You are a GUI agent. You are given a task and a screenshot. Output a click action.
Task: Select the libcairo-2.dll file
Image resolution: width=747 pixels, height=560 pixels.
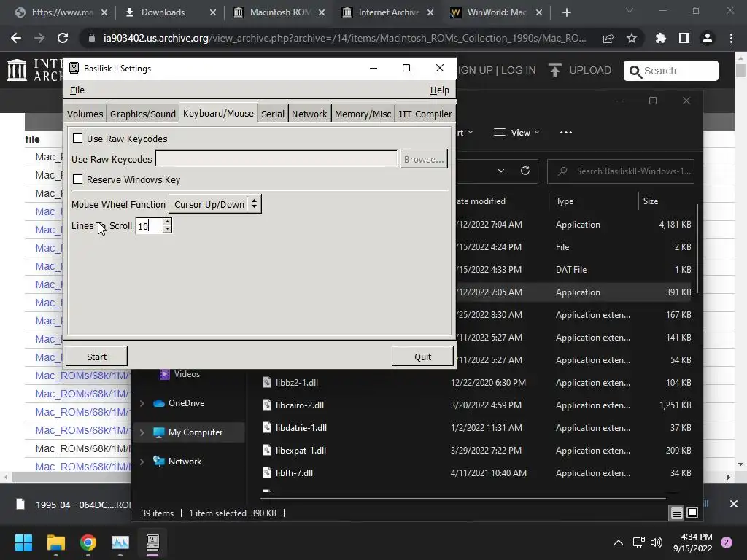300,405
